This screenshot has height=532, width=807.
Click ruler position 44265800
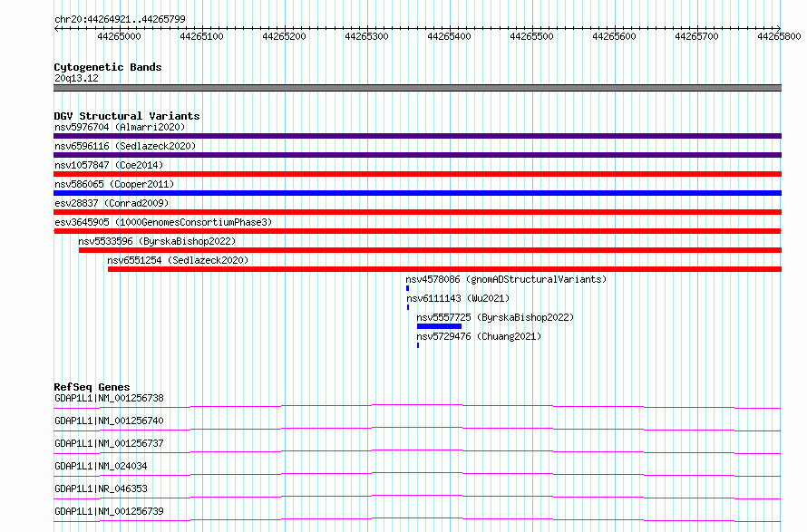(x=779, y=36)
